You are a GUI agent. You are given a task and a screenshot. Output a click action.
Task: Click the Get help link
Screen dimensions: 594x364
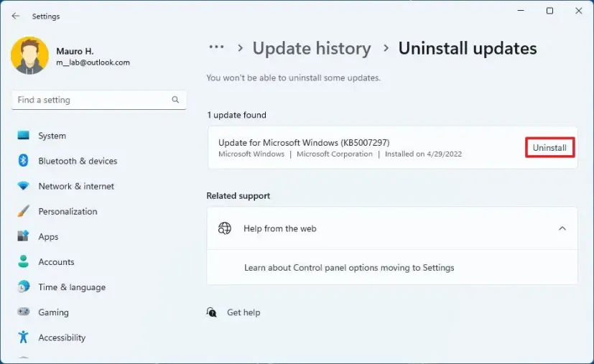pos(243,312)
